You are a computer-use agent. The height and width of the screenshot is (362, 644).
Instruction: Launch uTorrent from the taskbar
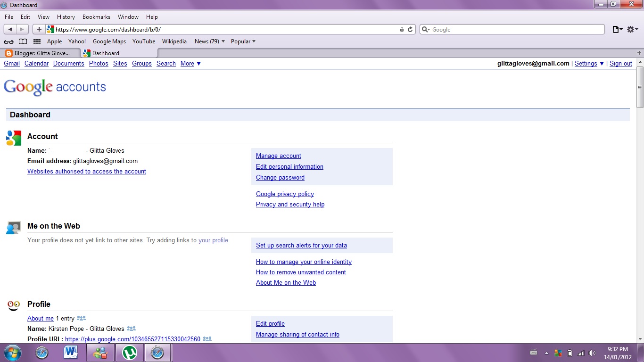tap(129, 353)
